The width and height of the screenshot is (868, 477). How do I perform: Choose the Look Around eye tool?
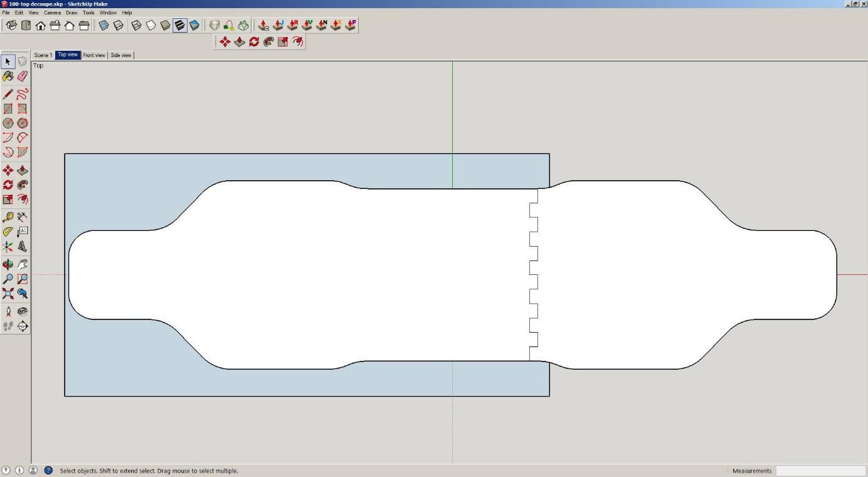click(23, 312)
